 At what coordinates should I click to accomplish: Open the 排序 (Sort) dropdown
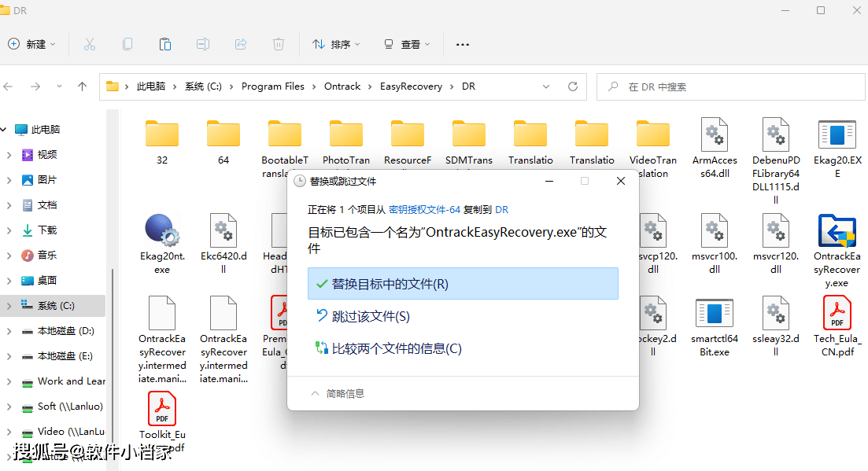[x=336, y=44]
